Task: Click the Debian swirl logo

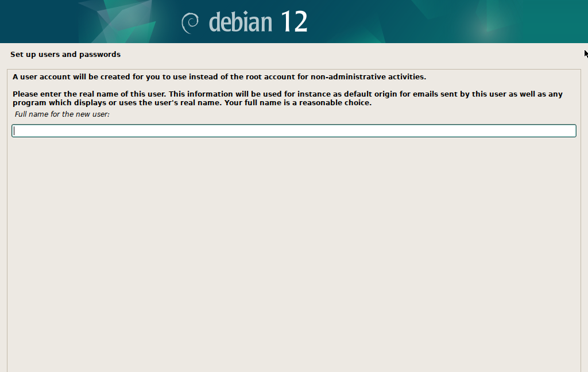Action: (189, 23)
